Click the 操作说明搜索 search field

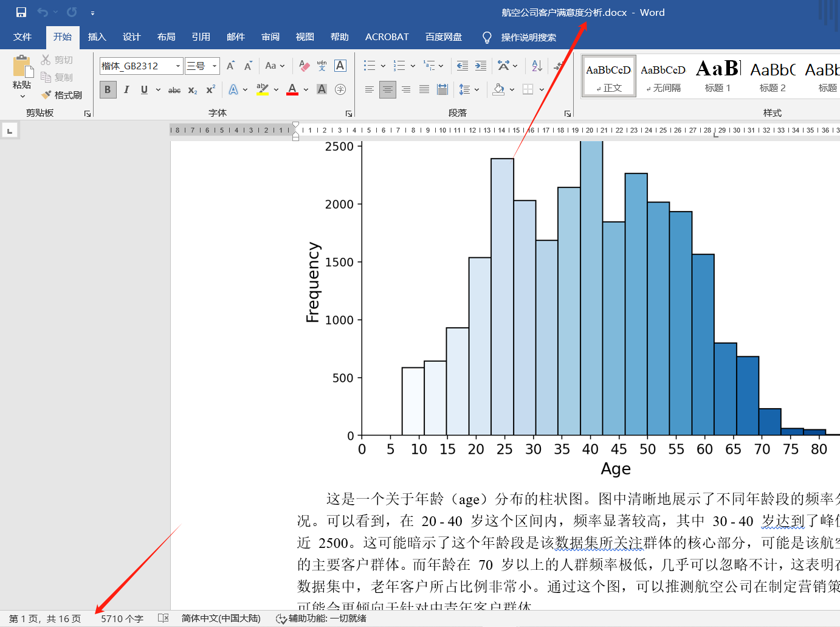(x=529, y=38)
